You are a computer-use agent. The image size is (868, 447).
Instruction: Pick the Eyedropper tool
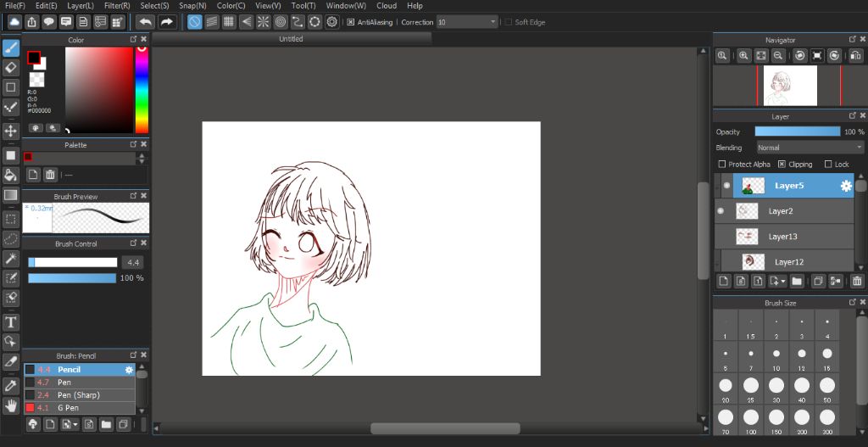10,386
